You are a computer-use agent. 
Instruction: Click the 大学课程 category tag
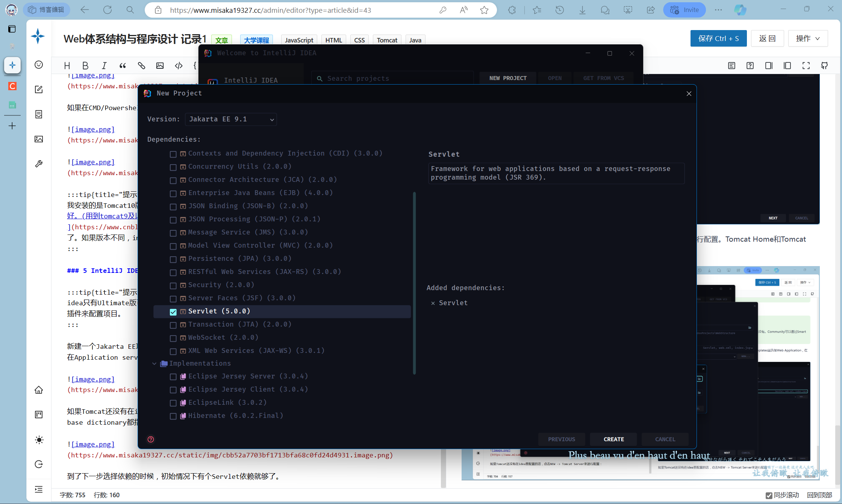point(256,40)
